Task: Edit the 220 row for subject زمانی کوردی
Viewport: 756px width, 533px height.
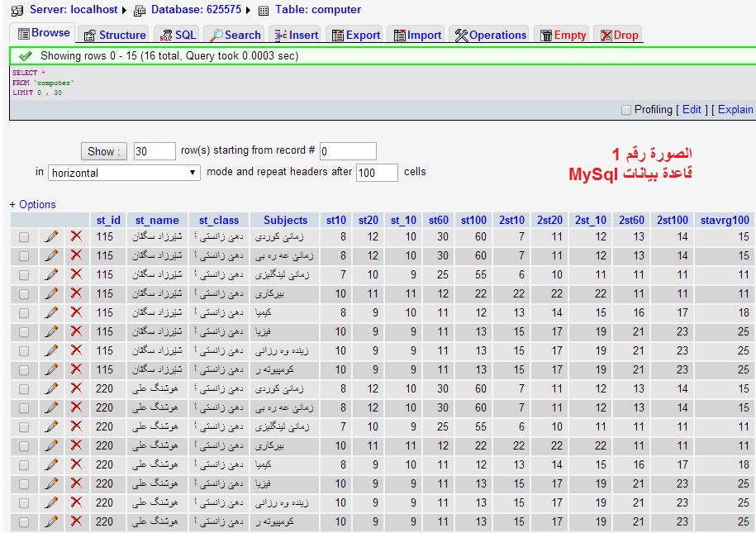Action: coord(51,388)
